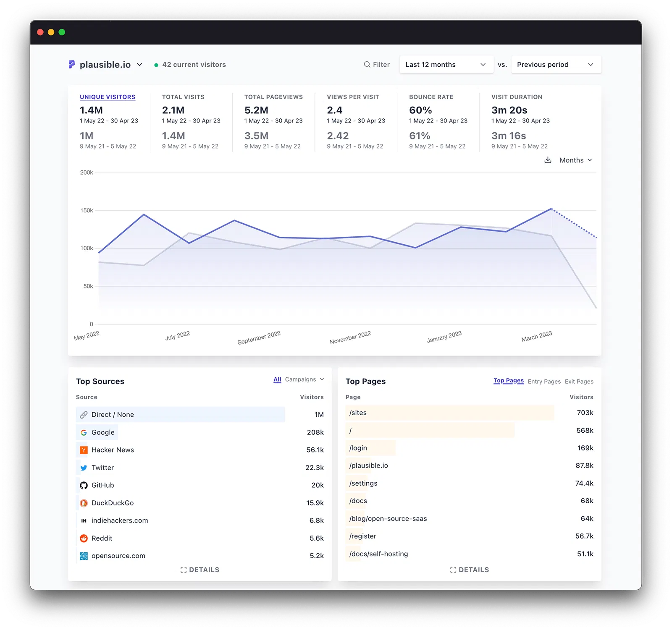
Task: Click DETAILS under Top Sources
Action: pyautogui.click(x=200, y=570)
